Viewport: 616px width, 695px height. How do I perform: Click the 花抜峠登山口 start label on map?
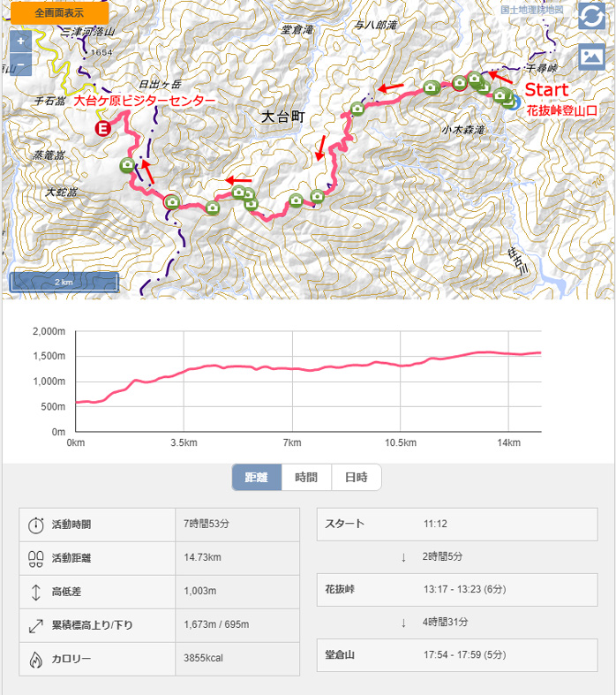click(x=562, y=110)
